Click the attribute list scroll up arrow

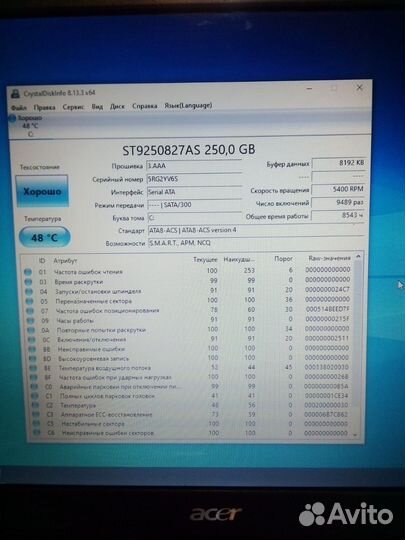358,257
